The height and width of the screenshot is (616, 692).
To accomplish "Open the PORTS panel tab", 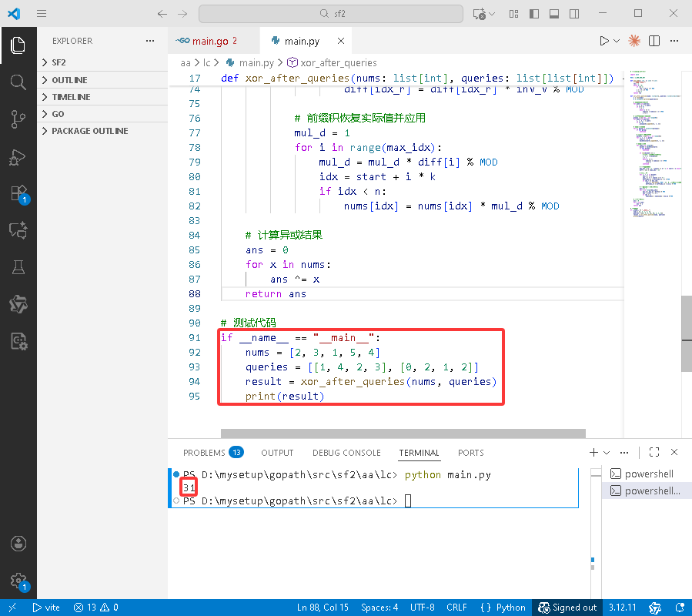I will coord(470,453).
